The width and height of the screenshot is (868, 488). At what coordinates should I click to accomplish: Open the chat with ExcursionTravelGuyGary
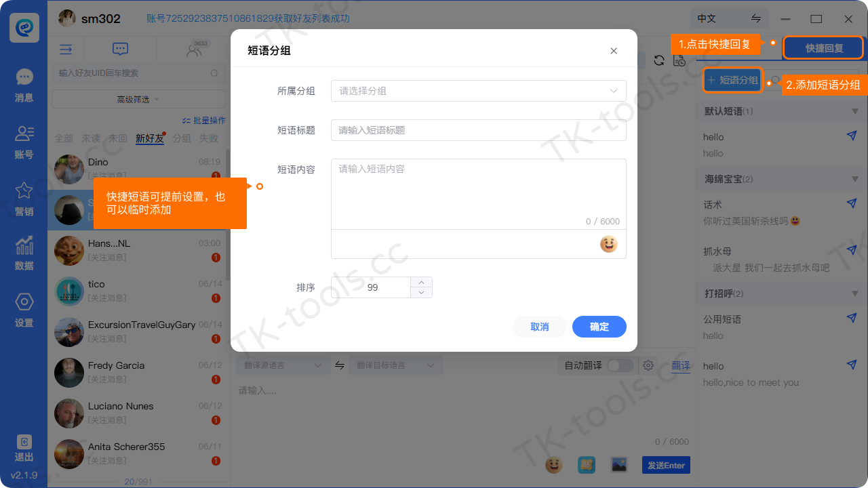(x=138, y=332)
